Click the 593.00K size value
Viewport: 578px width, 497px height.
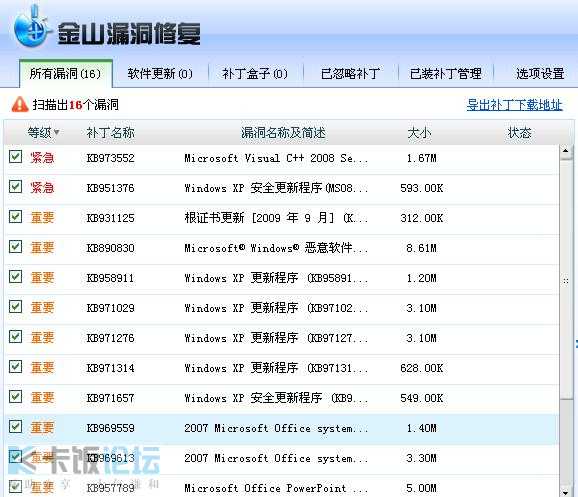421,188
